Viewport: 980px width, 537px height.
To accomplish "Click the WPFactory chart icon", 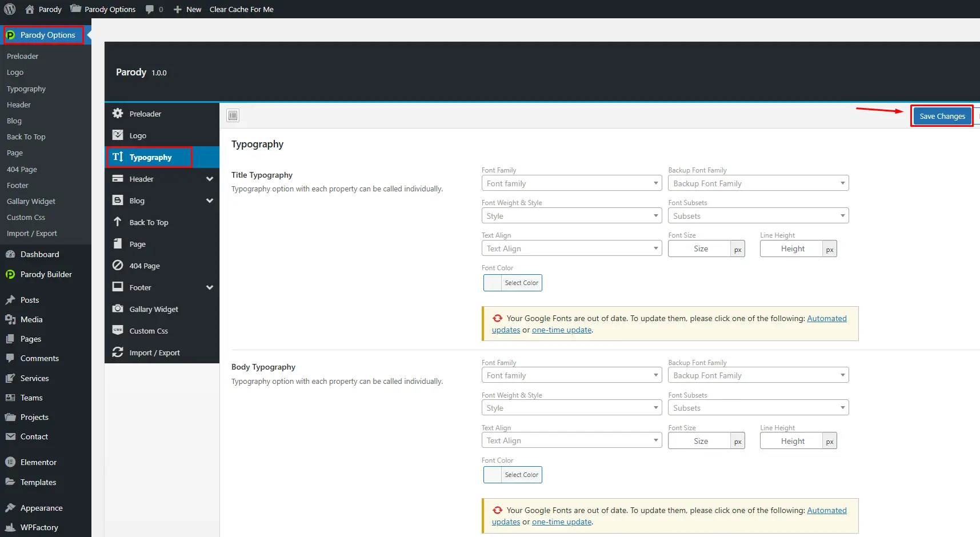I will click(10, 527).
